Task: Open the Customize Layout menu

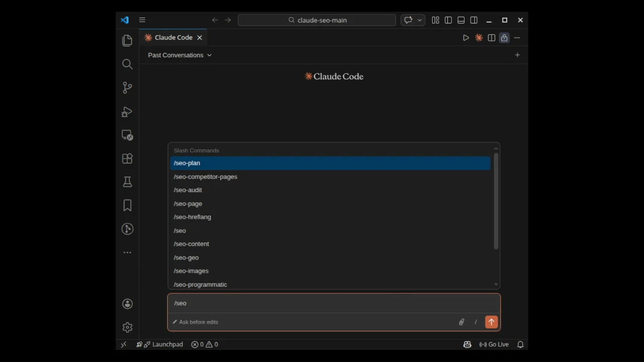Action: tap(435, 20)
